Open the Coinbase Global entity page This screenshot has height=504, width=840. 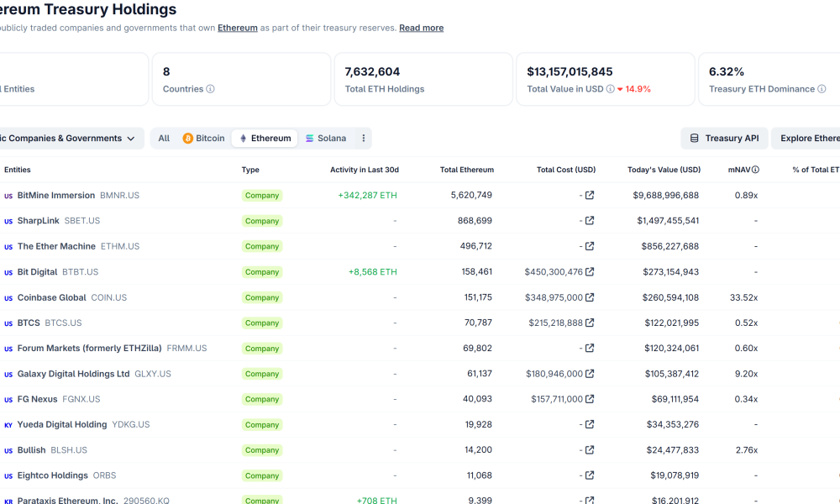point(51,297)
